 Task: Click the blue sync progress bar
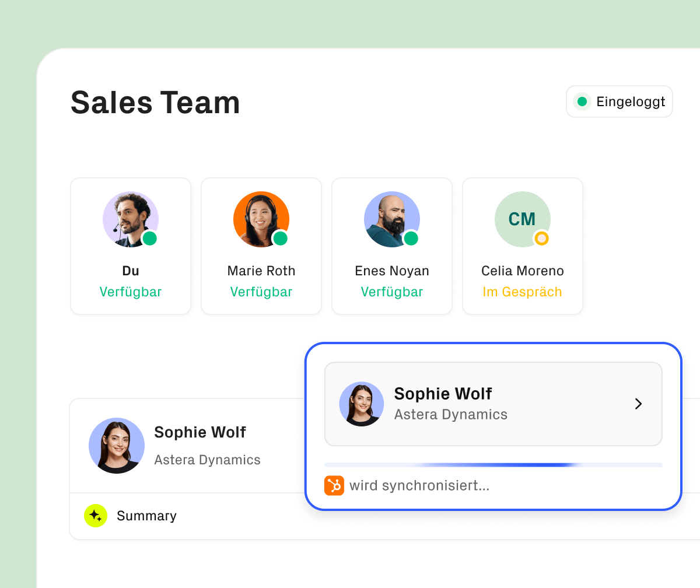tap(494, 465)
